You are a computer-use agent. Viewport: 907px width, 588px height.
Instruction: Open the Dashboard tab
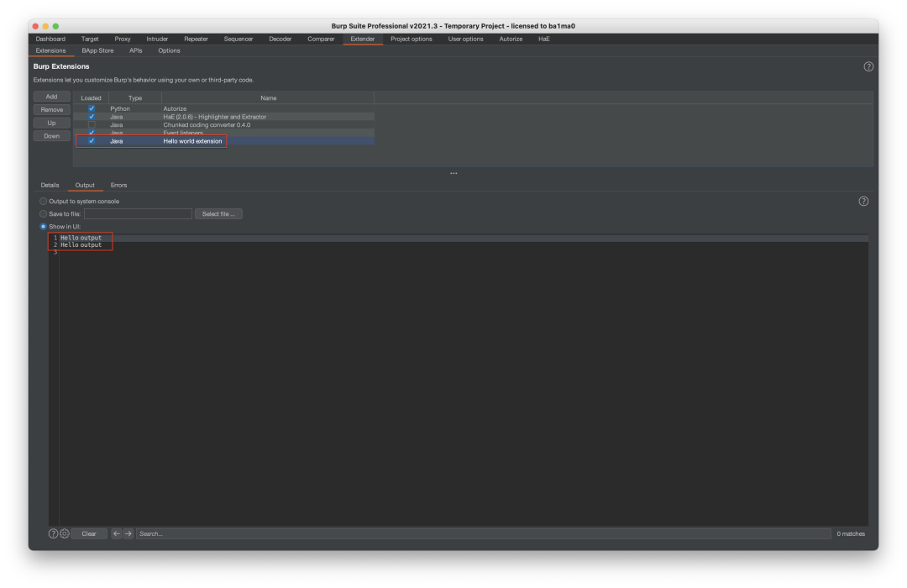tap(50, 39)
